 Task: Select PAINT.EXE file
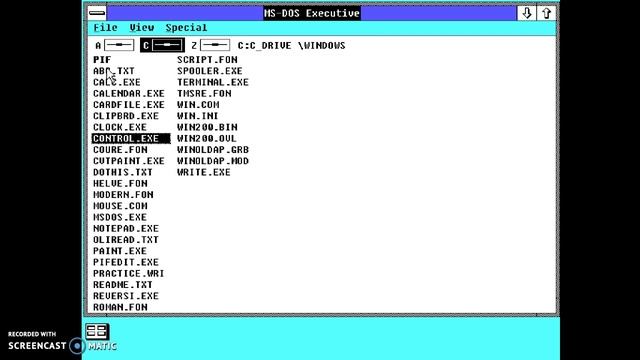tap(120, 251)
